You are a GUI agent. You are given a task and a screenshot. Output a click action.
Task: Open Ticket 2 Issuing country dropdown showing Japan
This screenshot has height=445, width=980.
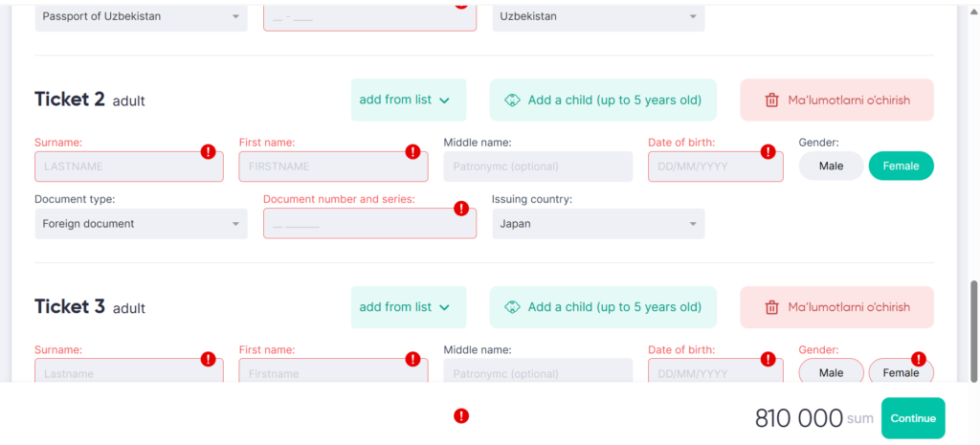(x=598, y=224)
